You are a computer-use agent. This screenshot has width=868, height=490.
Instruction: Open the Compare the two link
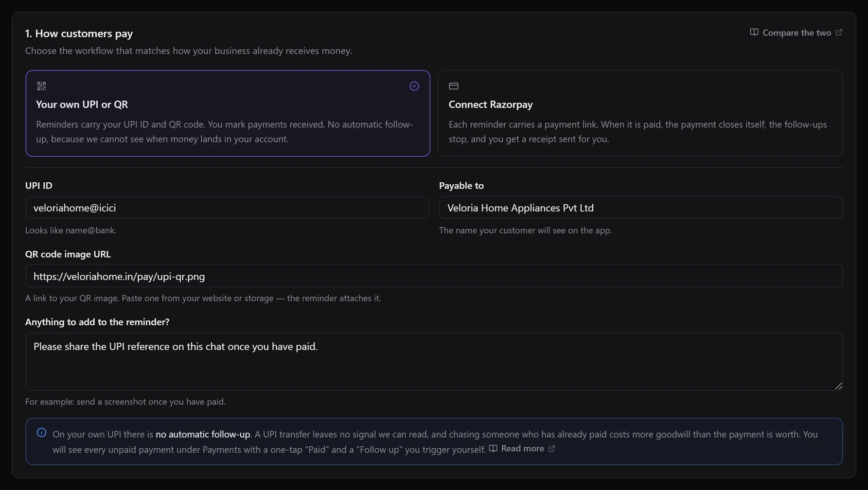796,33
